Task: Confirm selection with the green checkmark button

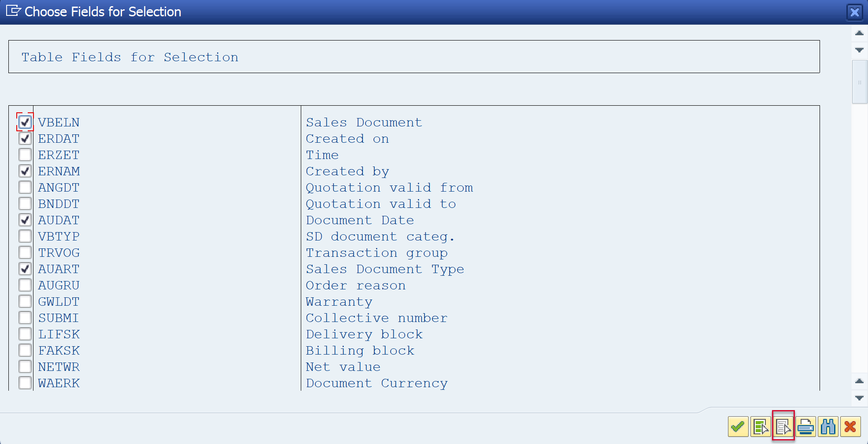Action: (x=738, y=426)
